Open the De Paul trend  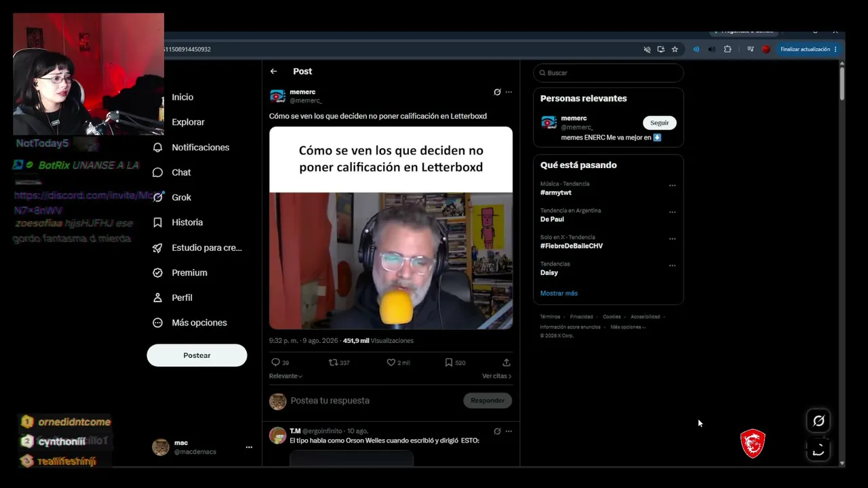(552, 220)
